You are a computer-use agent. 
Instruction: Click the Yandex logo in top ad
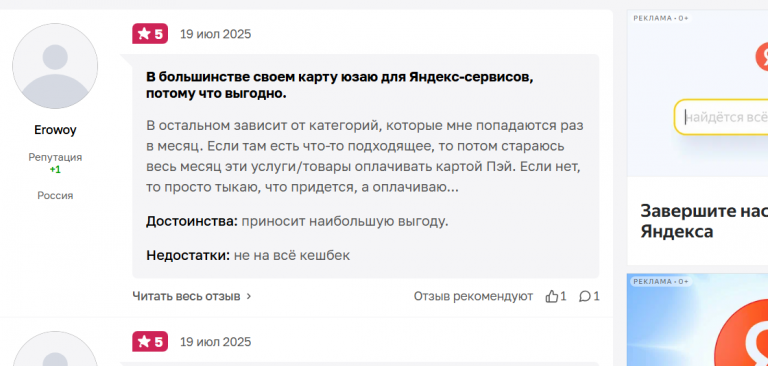coord(762,57)
